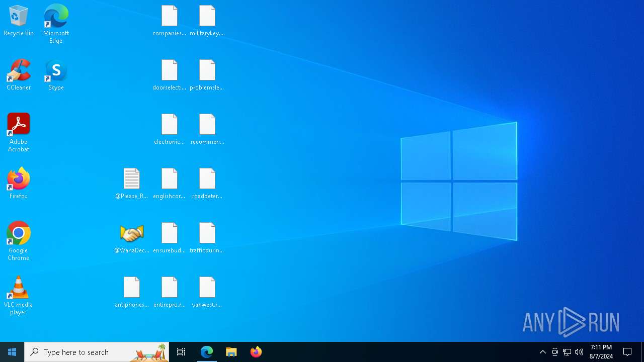Open the Recycle Bin icon

19,21
